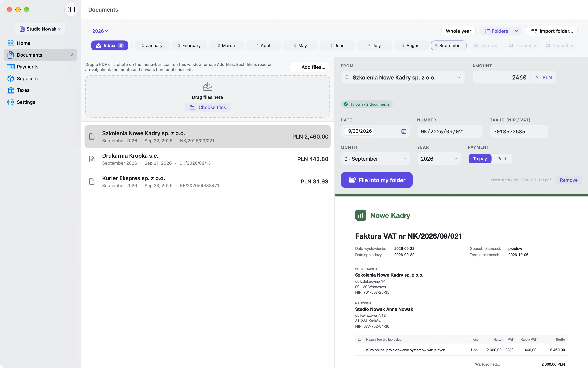
Task: Click the Taxes building icon
Action: tap(10, 90)
